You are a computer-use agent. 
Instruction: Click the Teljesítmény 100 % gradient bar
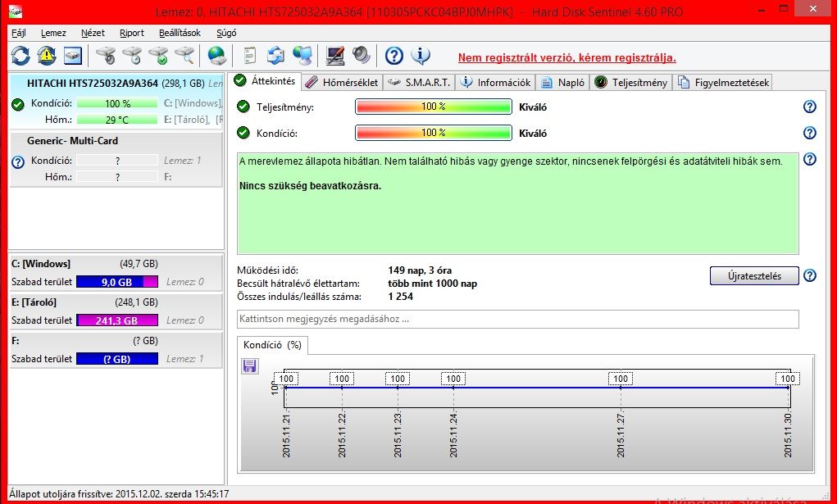point(433,107)
